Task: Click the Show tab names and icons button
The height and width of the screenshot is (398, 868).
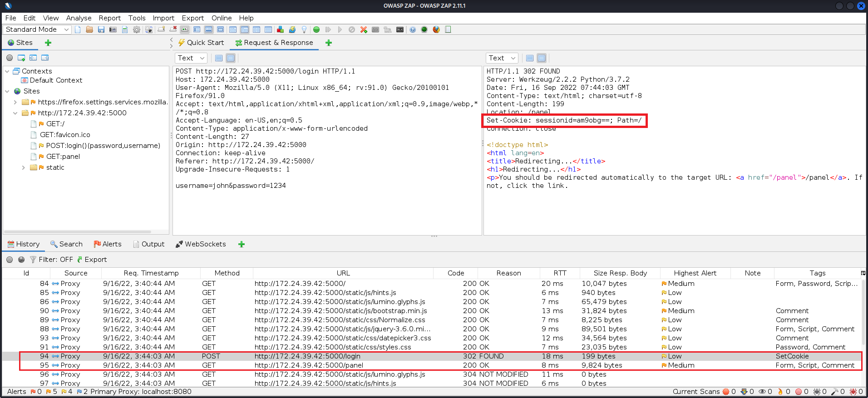Action: [185, 29]
